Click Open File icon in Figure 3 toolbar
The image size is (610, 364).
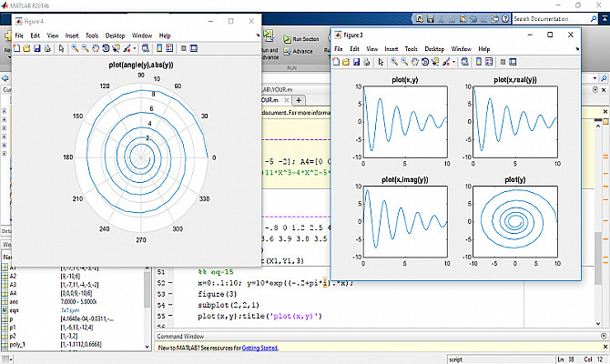pos(346,62)
